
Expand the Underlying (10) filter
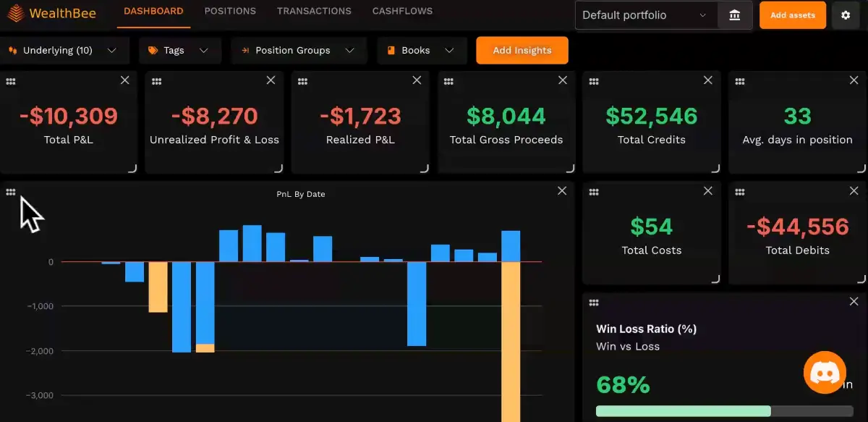point(112,50)
